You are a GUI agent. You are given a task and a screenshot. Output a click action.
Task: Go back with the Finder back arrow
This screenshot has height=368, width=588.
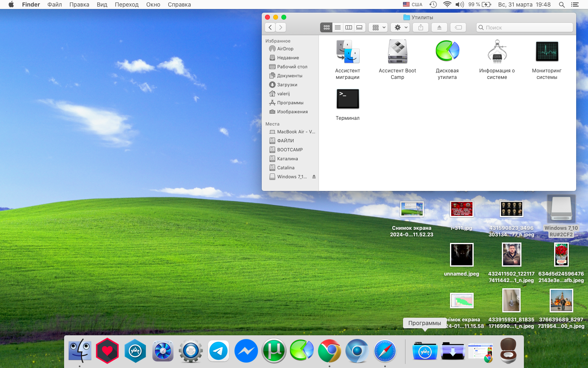tap(270, 27)
